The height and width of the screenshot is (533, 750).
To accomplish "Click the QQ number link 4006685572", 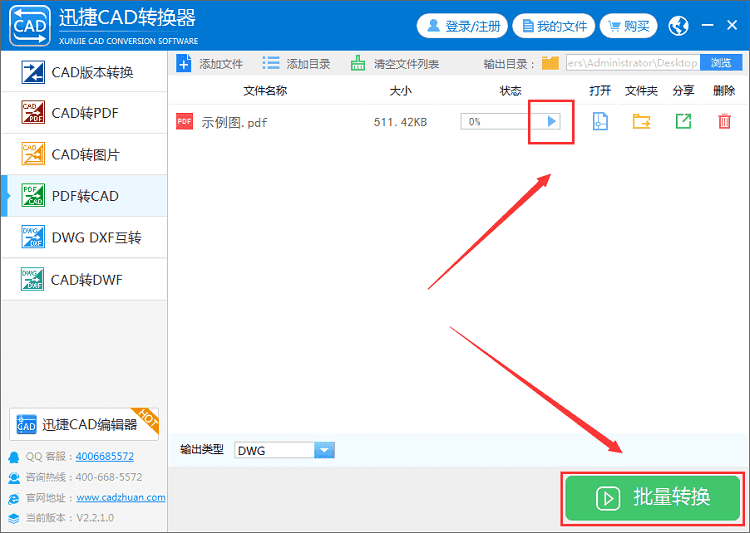I will tap(105, 456).
